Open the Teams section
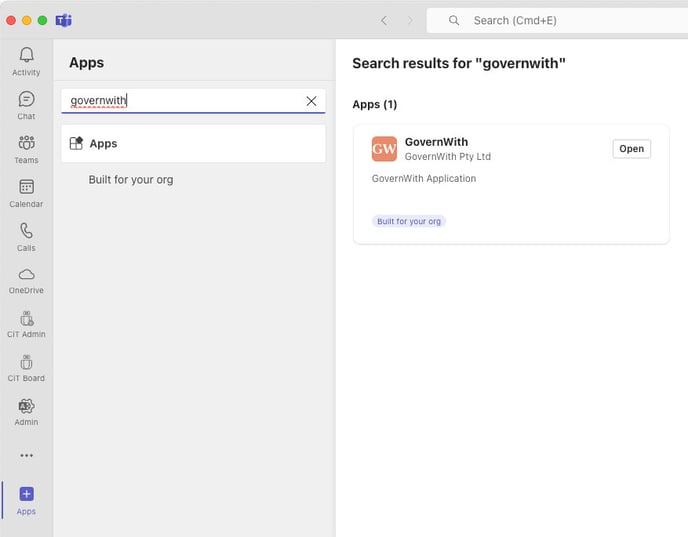 (x=26, y=149)
